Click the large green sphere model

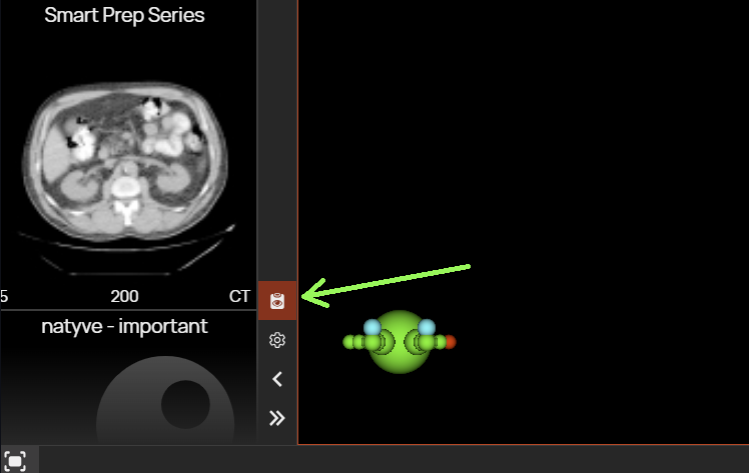399,342
